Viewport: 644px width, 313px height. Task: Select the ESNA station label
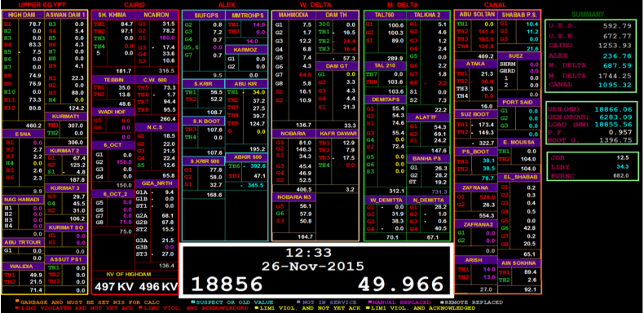pyautogui.click(x=23, y=134)
